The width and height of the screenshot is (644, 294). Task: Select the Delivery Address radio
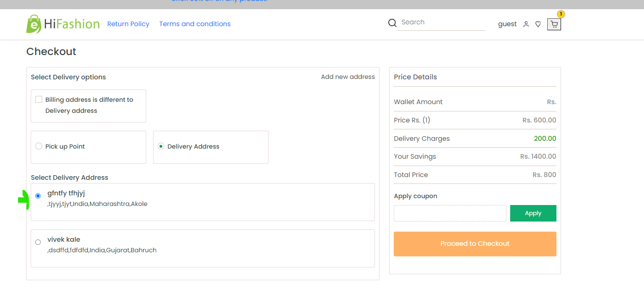click(x=161, y=146)
